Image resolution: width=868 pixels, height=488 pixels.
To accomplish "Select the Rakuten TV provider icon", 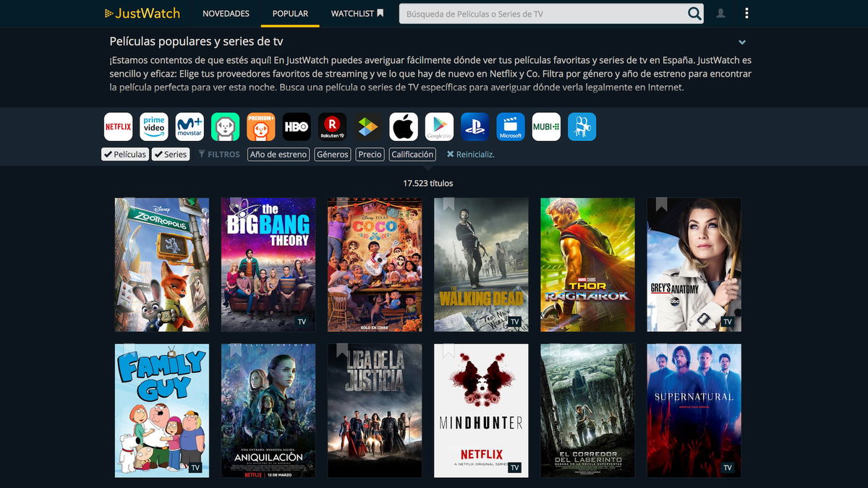I will tap(332, 127).
